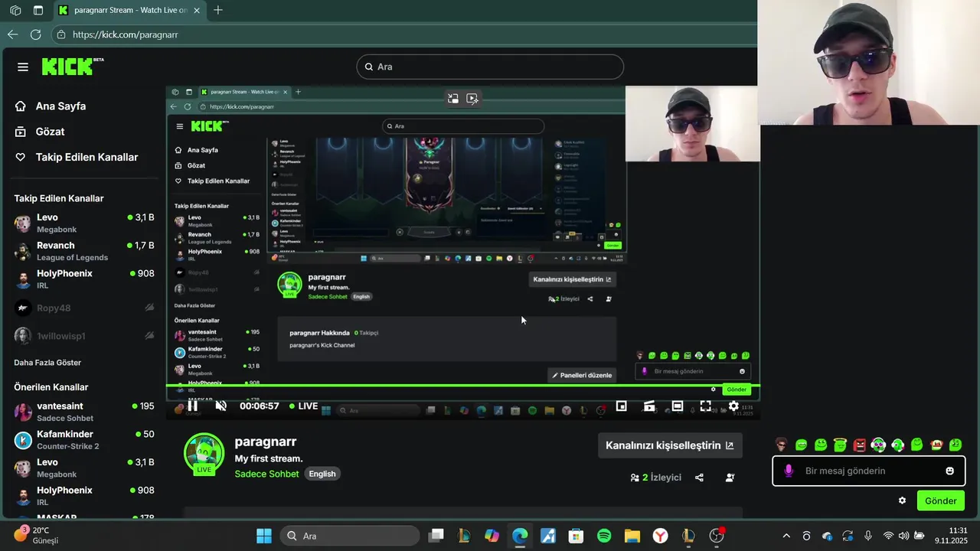The height and width of the screenshot is (551, 980).
Task: Share the paragnarr channel
Action: tap(699, 478)
